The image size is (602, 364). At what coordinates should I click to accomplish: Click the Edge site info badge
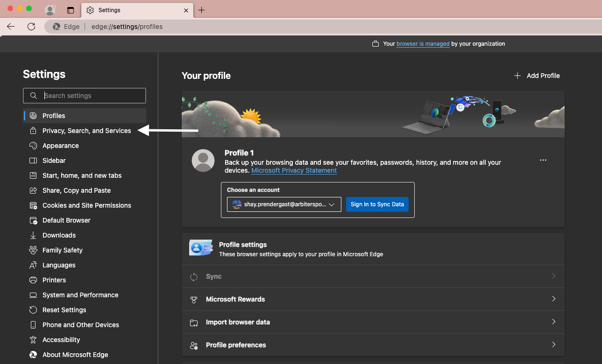tap(66, 27)
